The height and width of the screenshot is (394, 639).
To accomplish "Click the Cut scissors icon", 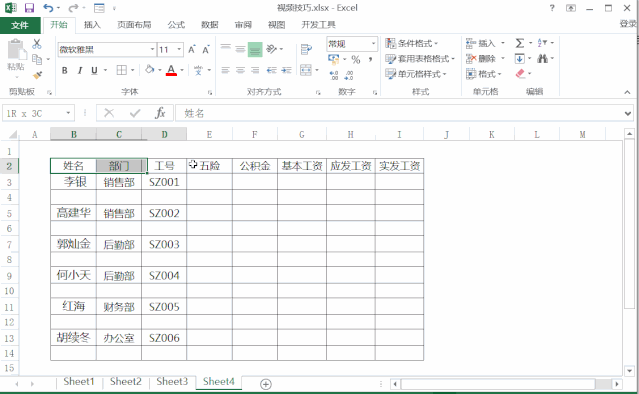I will [x=37, y=44].
